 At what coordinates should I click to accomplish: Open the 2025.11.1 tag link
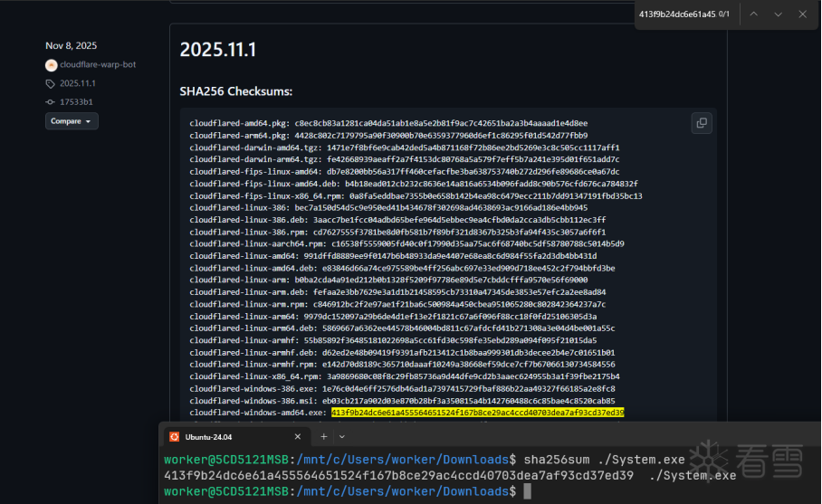coord(78,83)
